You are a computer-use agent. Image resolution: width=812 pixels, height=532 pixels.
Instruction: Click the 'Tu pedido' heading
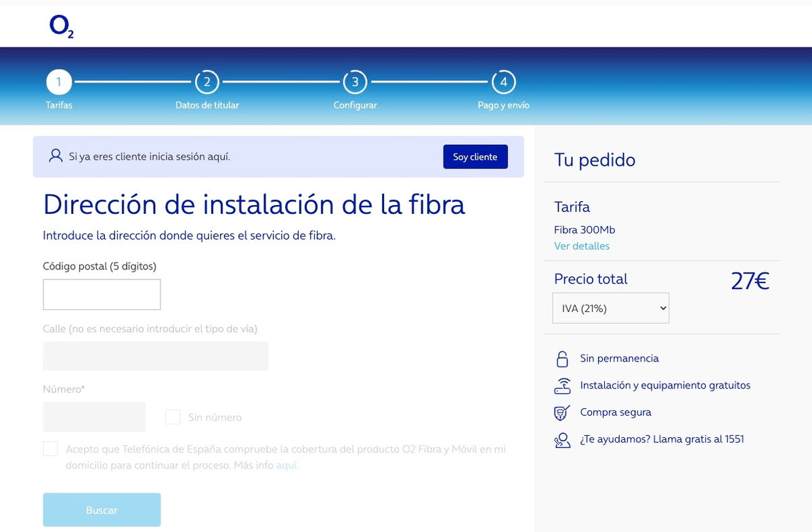point(595,160)
